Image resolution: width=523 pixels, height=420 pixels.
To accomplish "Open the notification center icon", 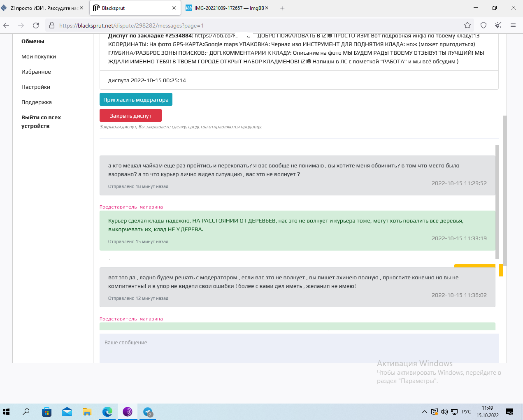I will (x=509, y=412).
